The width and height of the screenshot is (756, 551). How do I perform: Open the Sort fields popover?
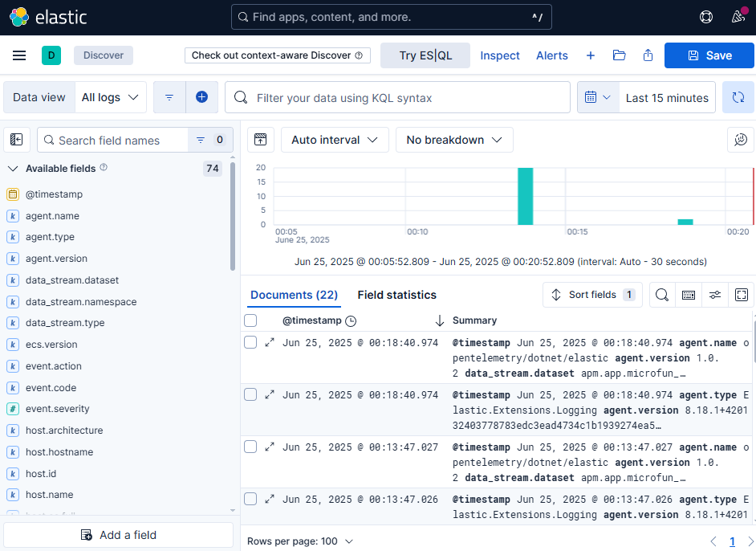point(592,295)
